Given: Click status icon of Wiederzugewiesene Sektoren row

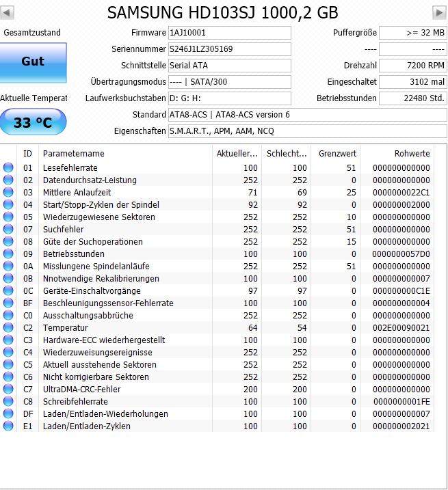Looking at the screenshot, I should pos(8,217).
